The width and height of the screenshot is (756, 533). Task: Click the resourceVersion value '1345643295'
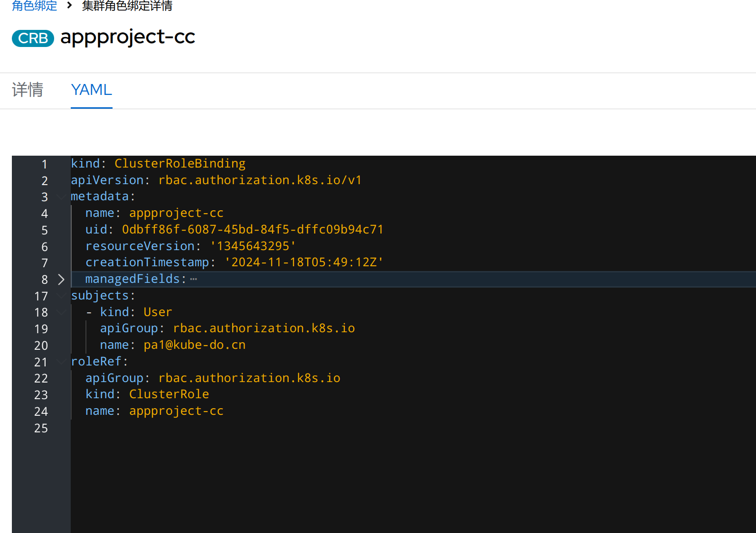click(253, 246)
